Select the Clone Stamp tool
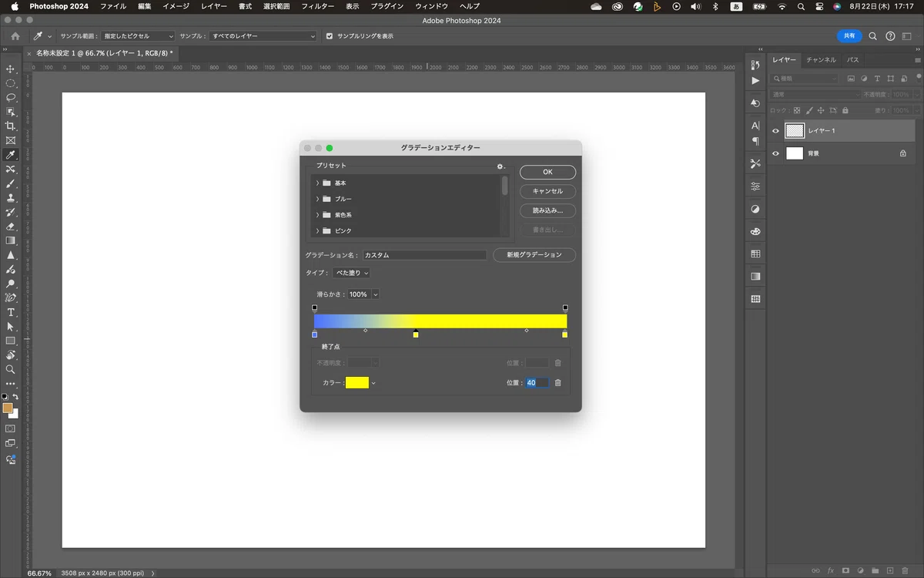Screen dimensions: 924x578 pyautogui.click(x=11, y=198)
